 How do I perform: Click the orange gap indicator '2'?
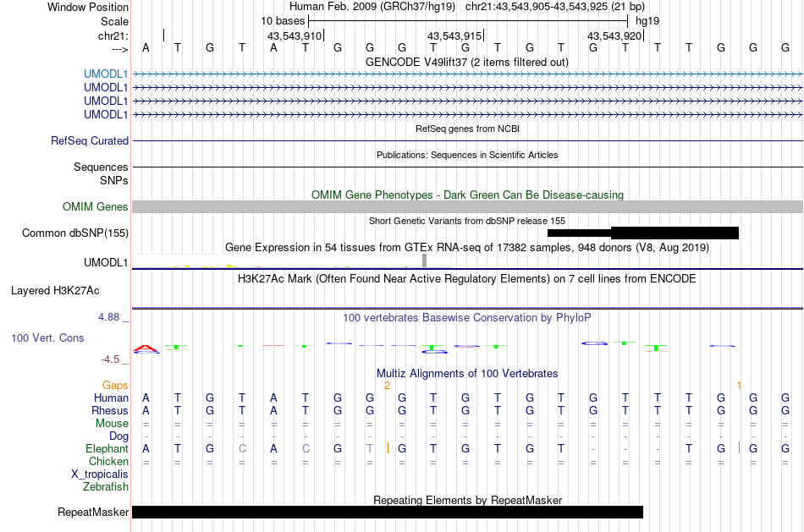[x=387, y=385]
